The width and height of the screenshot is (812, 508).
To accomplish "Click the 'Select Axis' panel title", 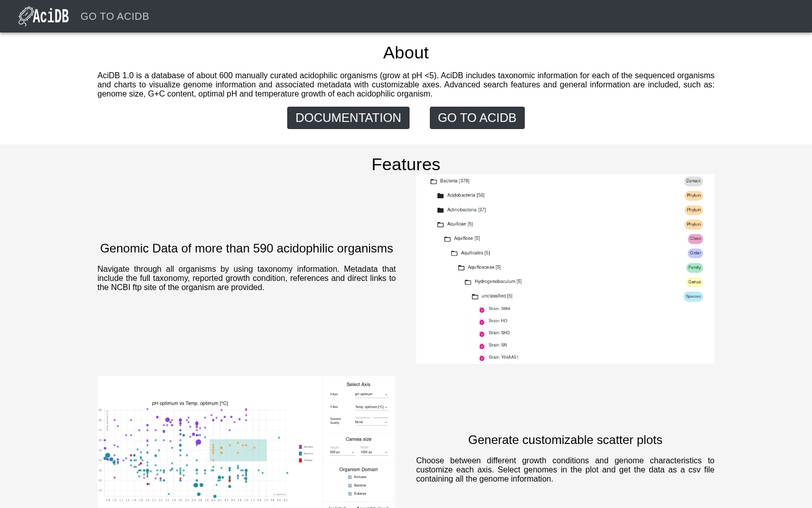I will 358,385.
